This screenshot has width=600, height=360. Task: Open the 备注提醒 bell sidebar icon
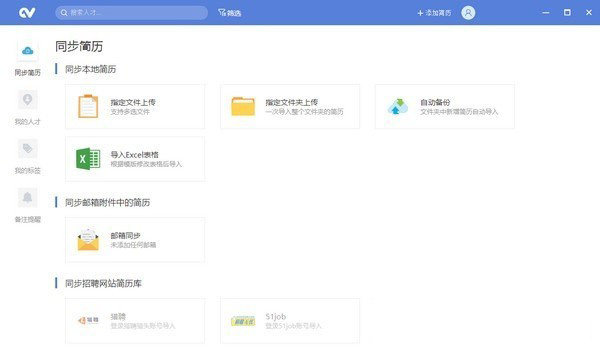pyautogui.click(x=28, y=197)
